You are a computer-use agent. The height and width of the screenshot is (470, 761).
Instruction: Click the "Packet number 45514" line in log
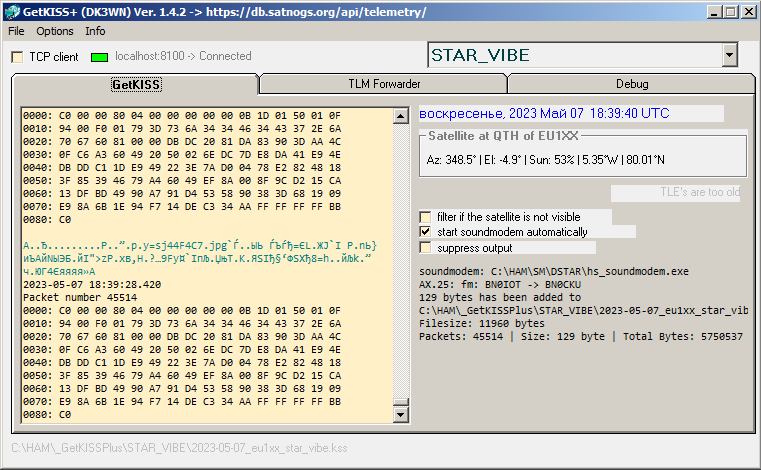pyautogui.click(x=80, y=297)
